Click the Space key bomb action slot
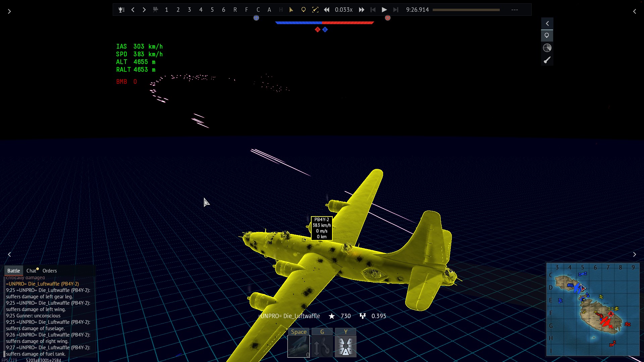Screen dimensions: 644x362 point(299,331)
